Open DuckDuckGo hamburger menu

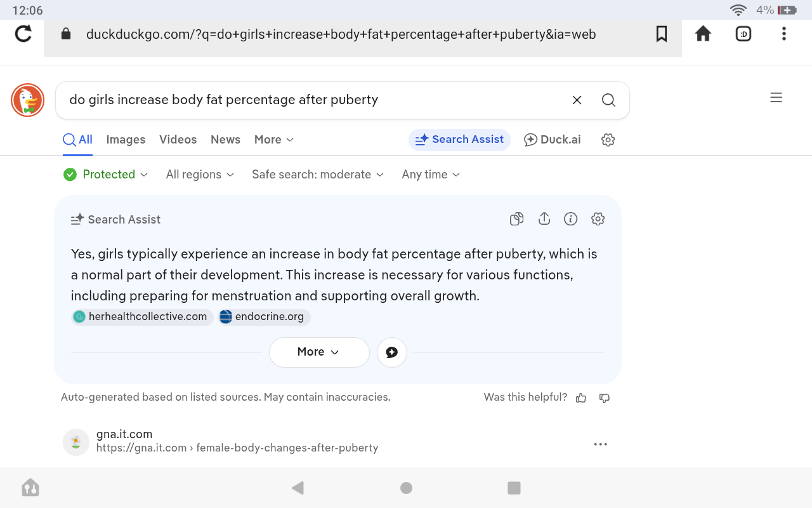776,98
